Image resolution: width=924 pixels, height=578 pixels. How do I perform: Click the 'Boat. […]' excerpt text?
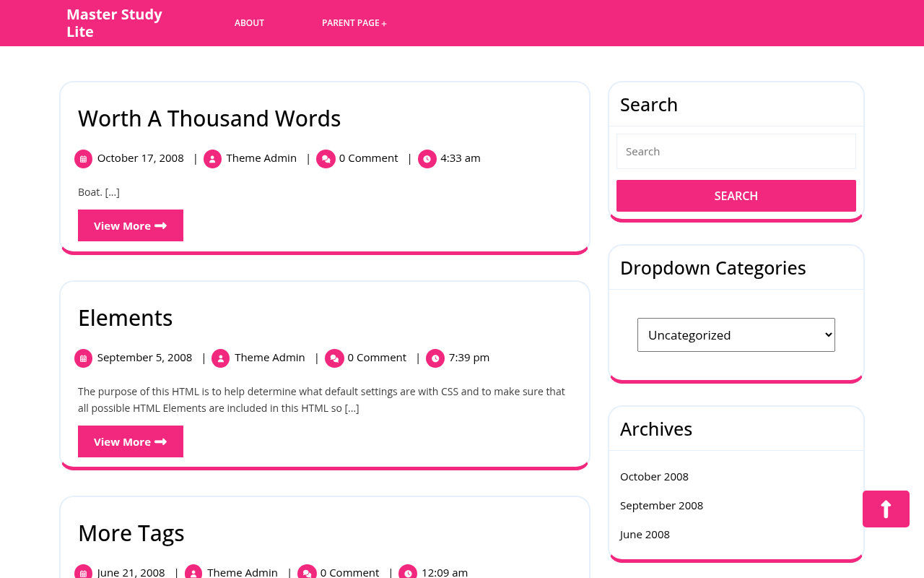point(99,192)
